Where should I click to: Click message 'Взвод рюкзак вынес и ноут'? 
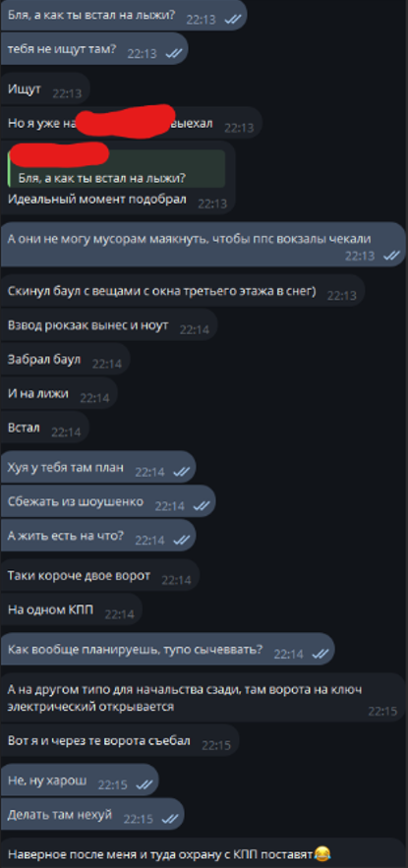[x=109, y=325]
